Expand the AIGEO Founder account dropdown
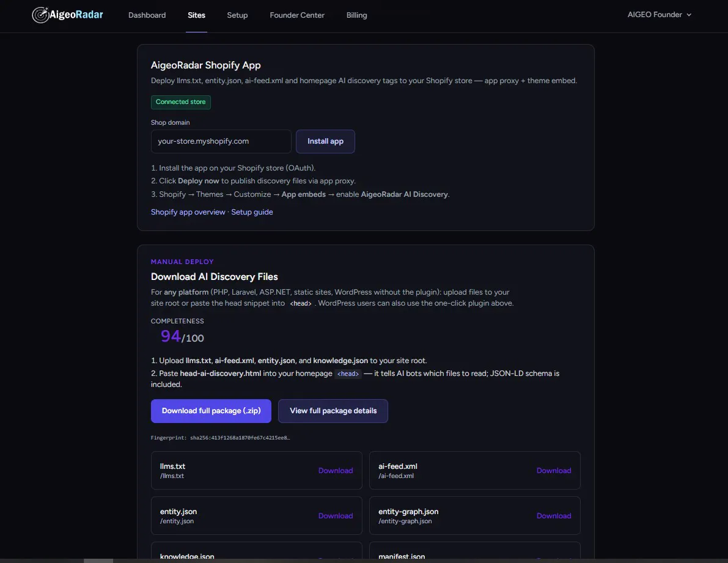 coord(660,15)
